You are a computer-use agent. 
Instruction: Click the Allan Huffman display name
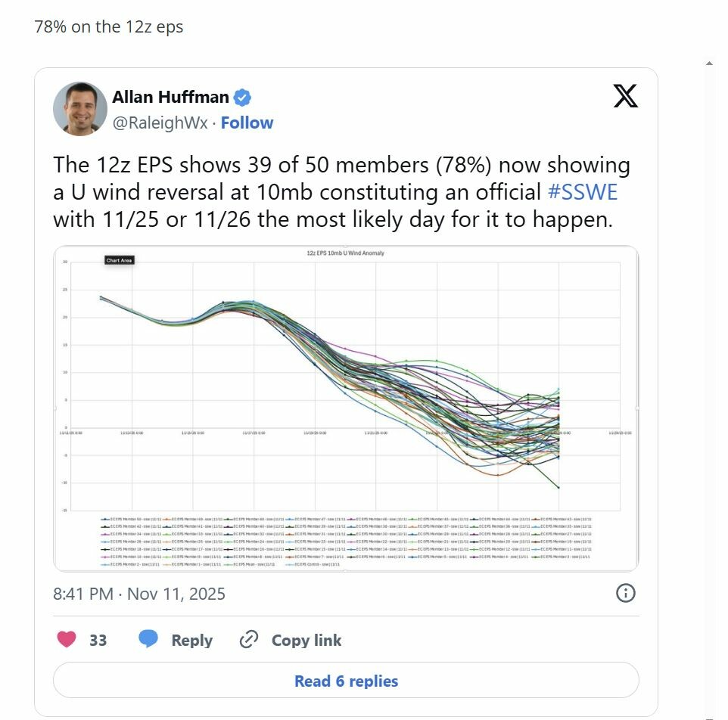click(x=170, y=97)
